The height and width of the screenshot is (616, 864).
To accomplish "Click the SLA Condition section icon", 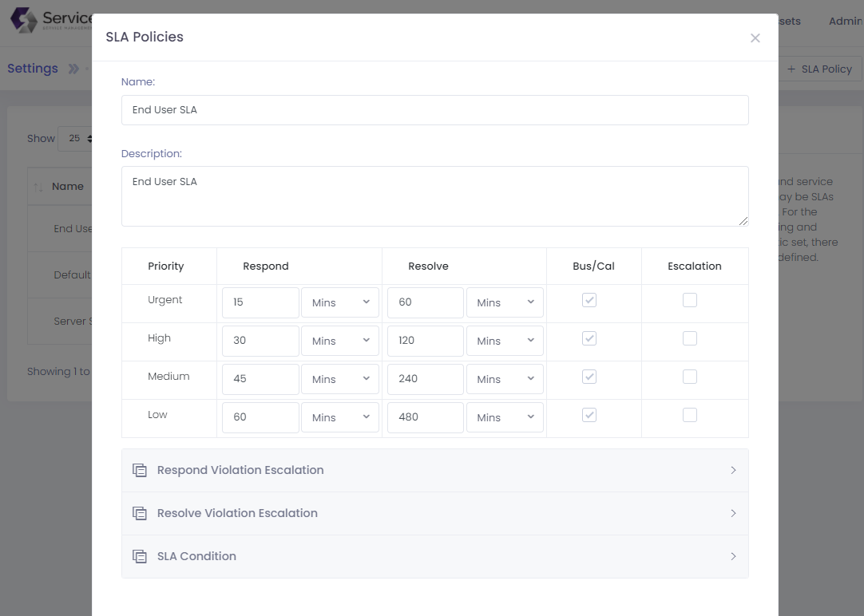I will point(140,557).
